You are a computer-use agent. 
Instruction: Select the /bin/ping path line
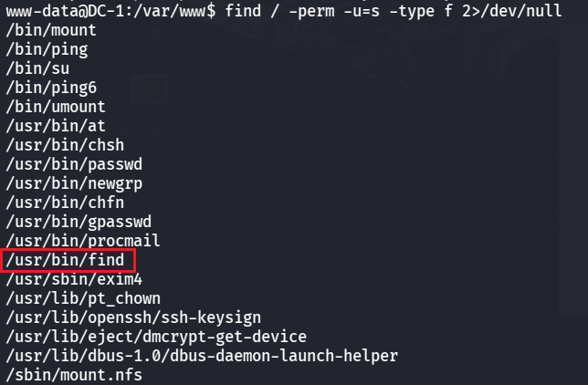pos(47,48)
